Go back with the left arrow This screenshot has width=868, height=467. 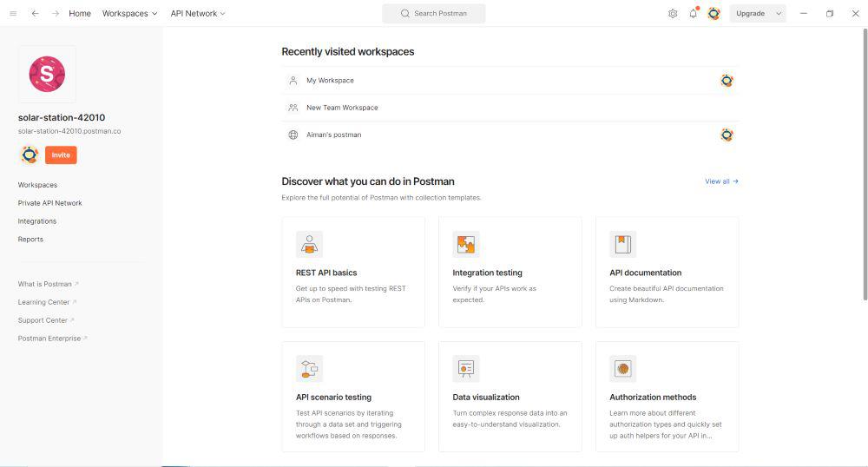click(x=35, y=14)
